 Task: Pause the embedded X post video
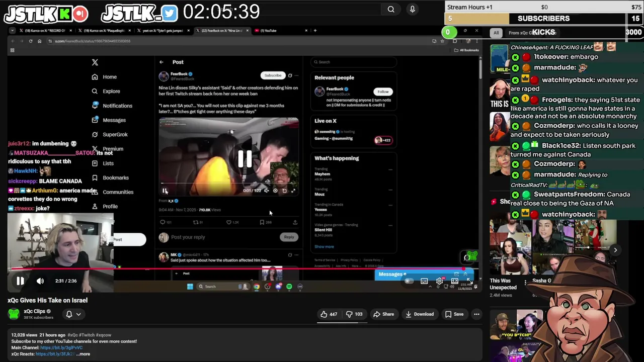(165, 191)
